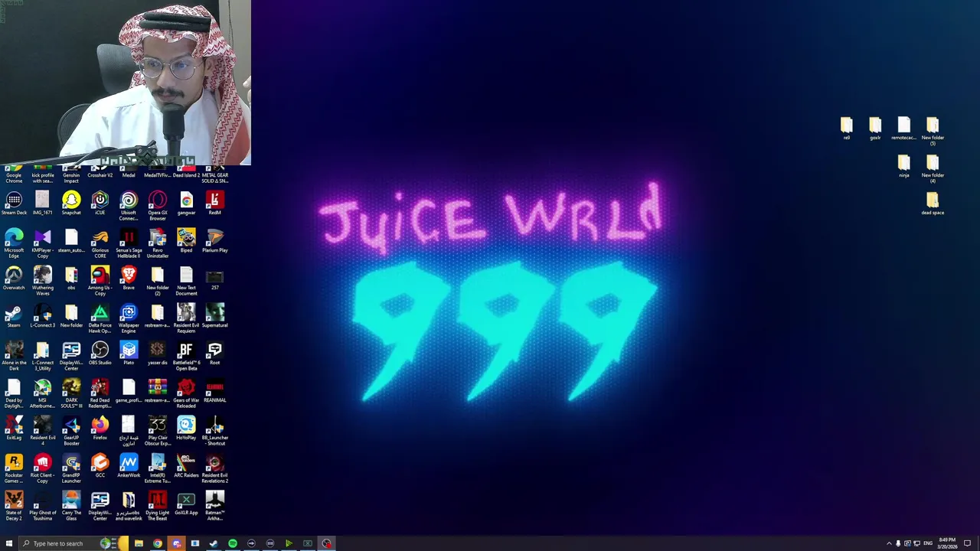
Task: Open the Root desktop shortcut
Action: [215, 354]
